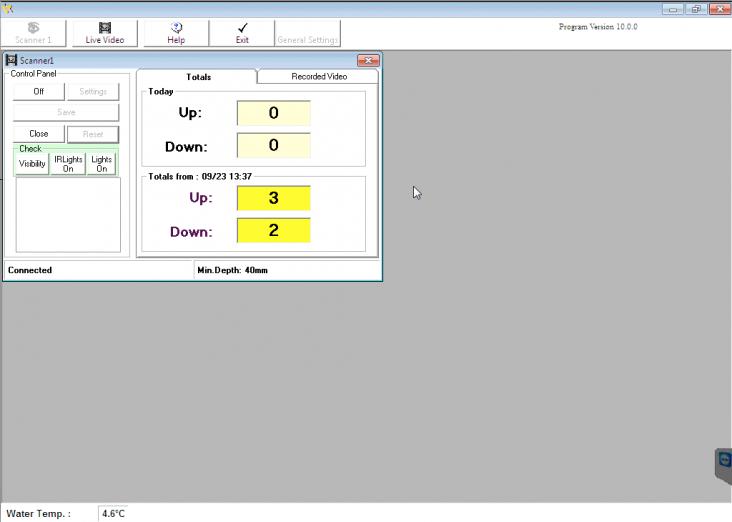Click the Save button in Control Panel
The image size is (732, 522).
(x=66, y=113)
